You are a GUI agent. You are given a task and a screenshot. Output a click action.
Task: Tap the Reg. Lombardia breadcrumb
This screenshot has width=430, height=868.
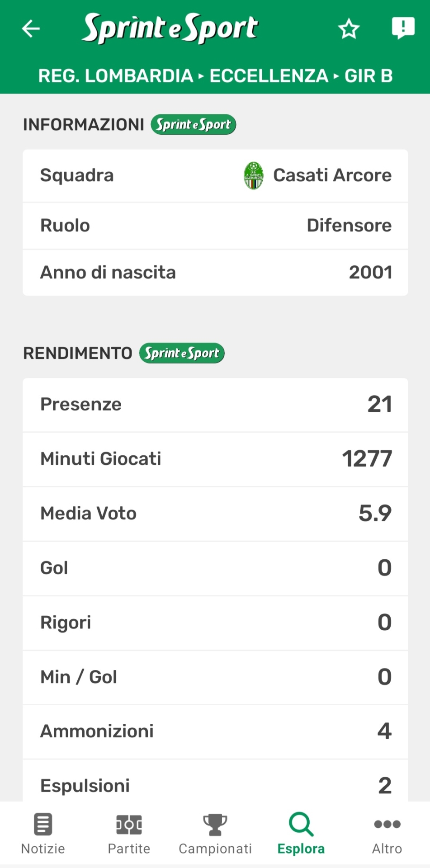coord(116,76)
